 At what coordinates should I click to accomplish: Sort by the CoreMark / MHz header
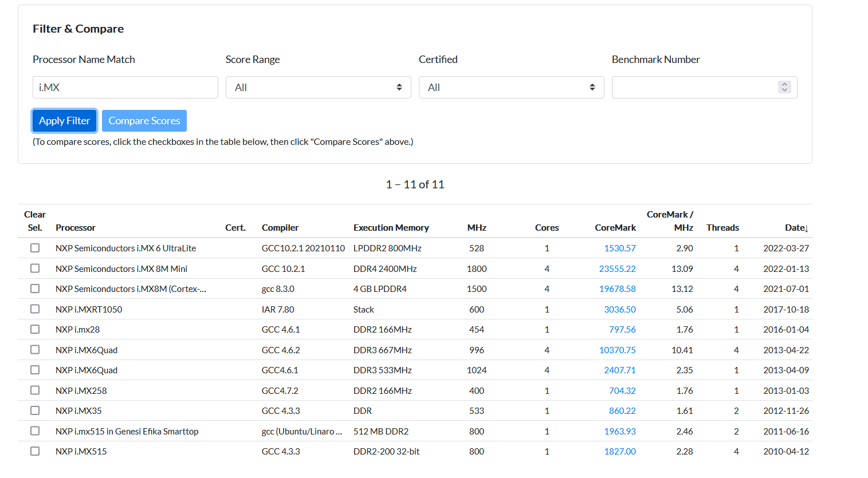(x=670, y=221)
